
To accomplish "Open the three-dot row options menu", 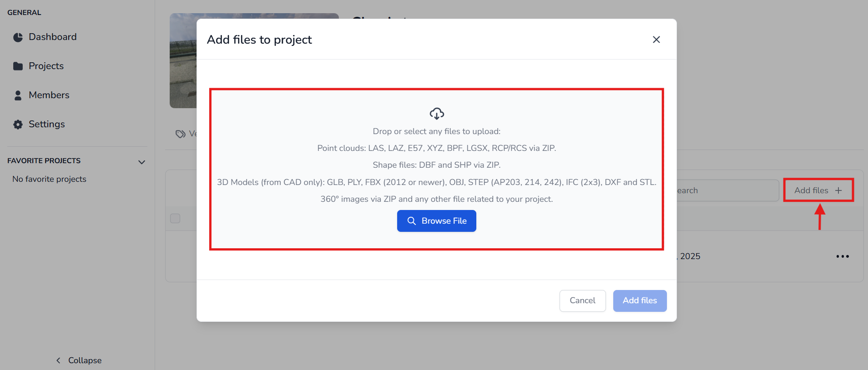I will tap(842, 256).
